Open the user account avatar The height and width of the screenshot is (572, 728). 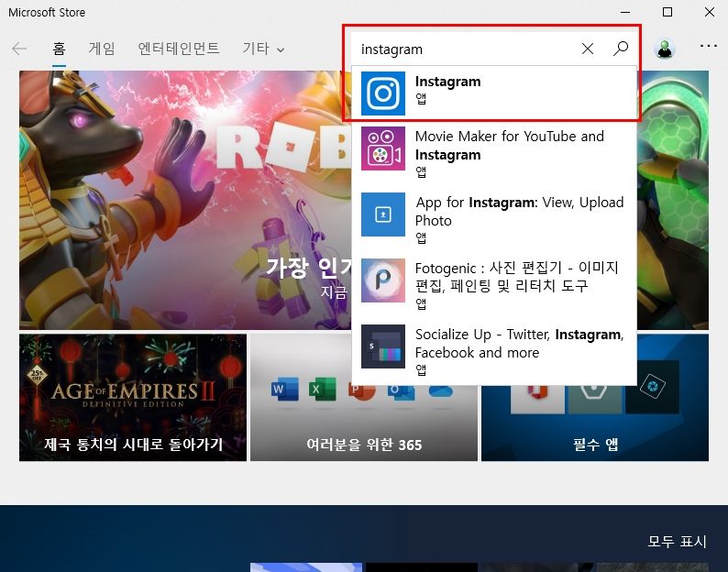[665, 49]
